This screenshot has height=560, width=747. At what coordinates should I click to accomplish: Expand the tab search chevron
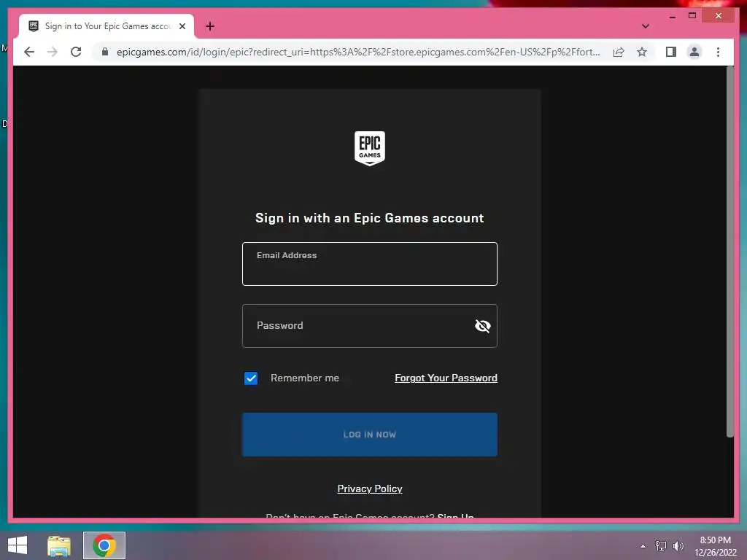click(645, 26)
